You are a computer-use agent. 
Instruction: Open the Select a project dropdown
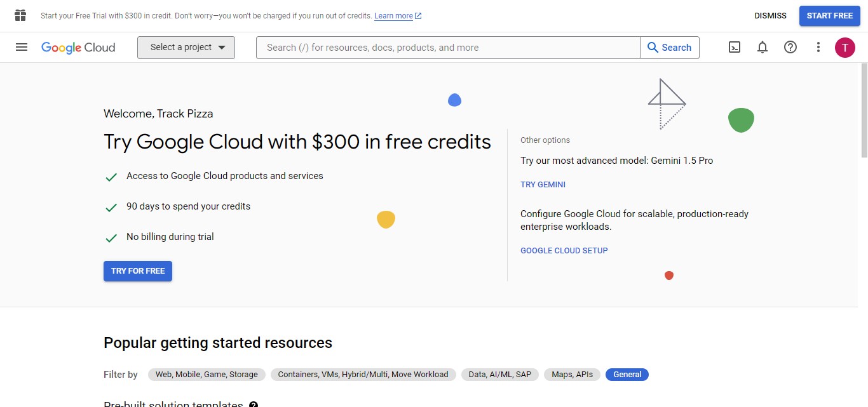coord(186,47)
